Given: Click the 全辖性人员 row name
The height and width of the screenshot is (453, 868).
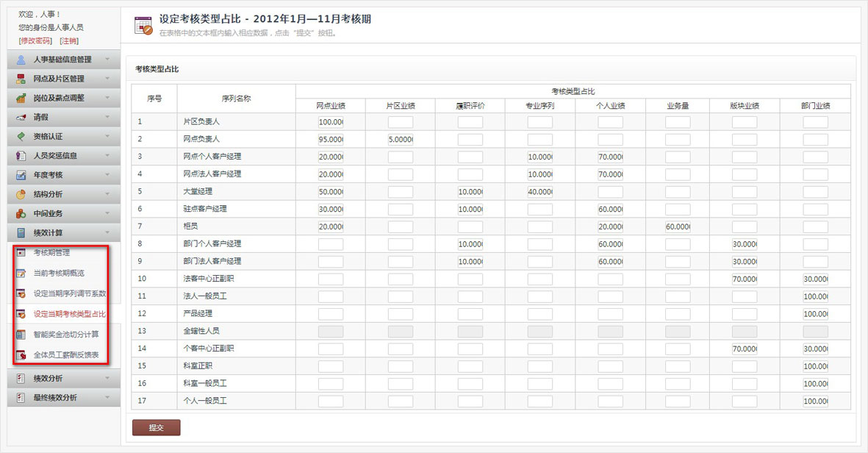Looking at the screenshot, I should coord(201,331).
